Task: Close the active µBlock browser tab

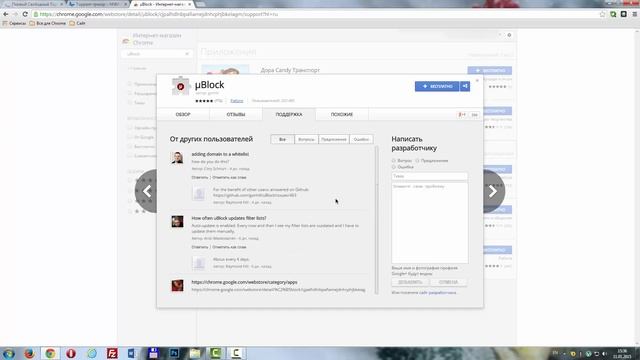Action: point(189,4)
